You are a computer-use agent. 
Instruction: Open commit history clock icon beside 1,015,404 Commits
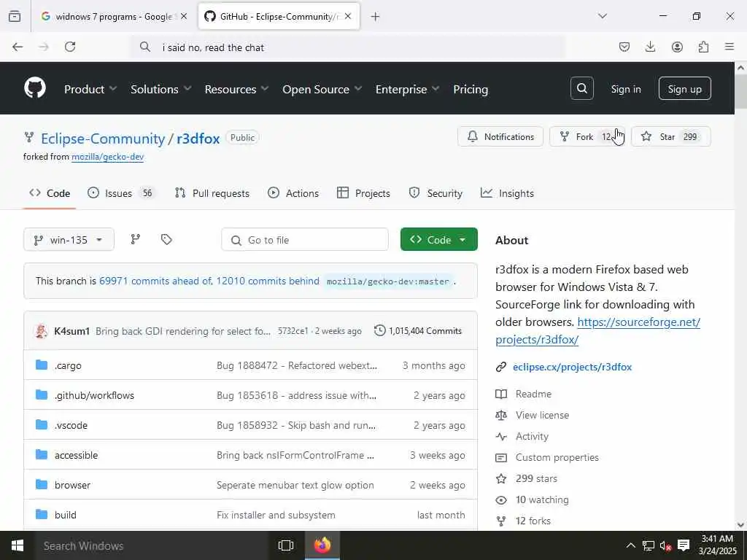(379, 330)
